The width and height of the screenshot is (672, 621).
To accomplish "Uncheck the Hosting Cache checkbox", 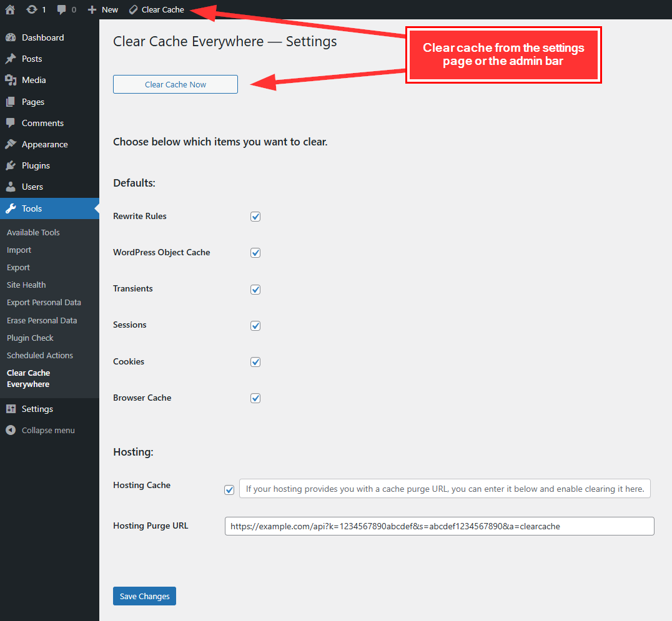I will 229,490.
